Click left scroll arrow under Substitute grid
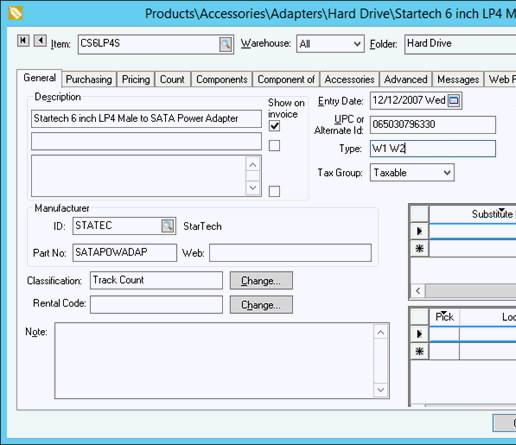This screenshot has width=516, height=445. pyautogui.click(x=418, y=291)
